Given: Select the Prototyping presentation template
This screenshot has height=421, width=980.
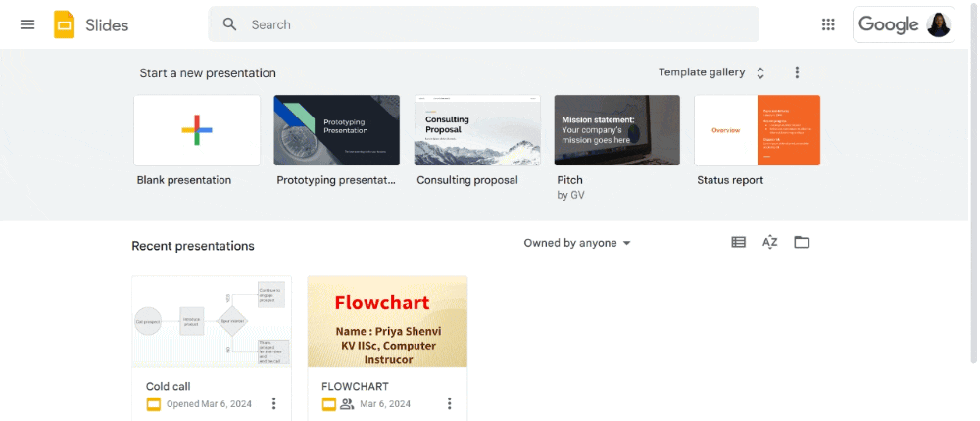Looking at the screenshot, I should click(337, 130).
